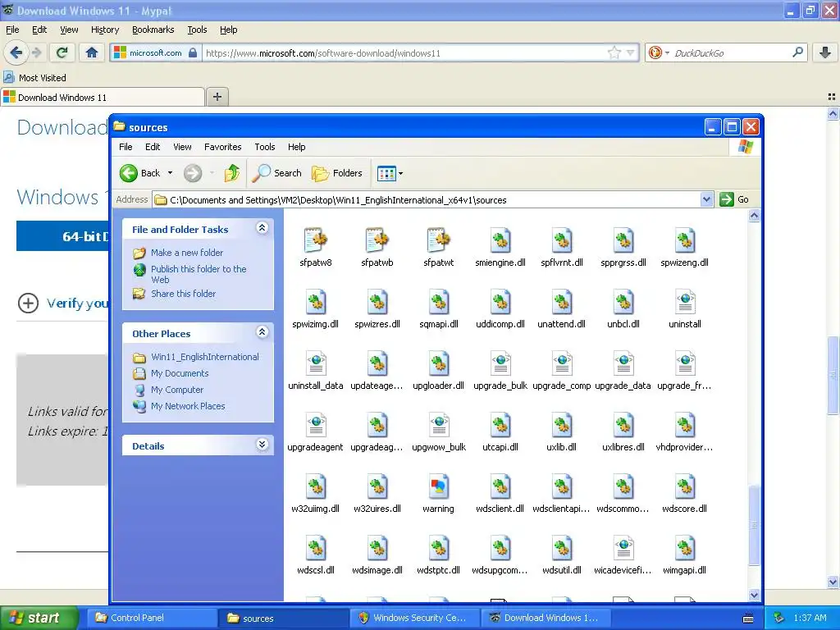Image resolution: width=840 pixels, height=630 pixels.
Task: Click the Back arrow in Explorer toolbar
Action: click(129, 173)
